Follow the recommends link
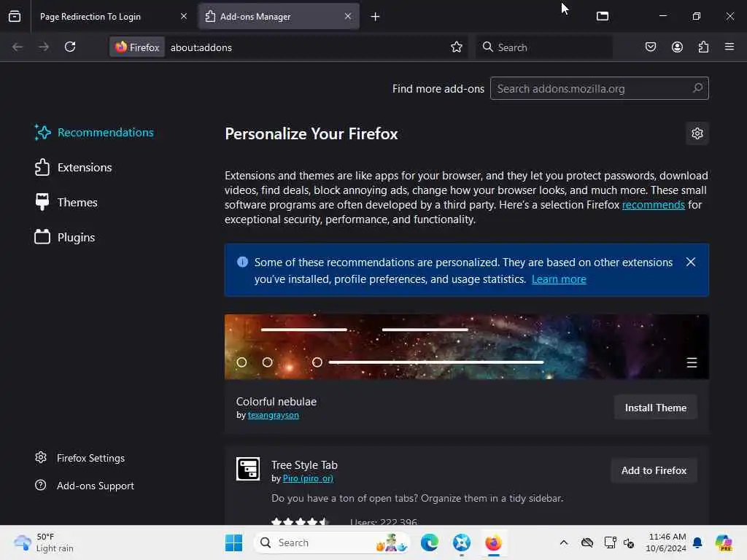Viewport: 747px width, 560px height. click(x=653, y=205)
